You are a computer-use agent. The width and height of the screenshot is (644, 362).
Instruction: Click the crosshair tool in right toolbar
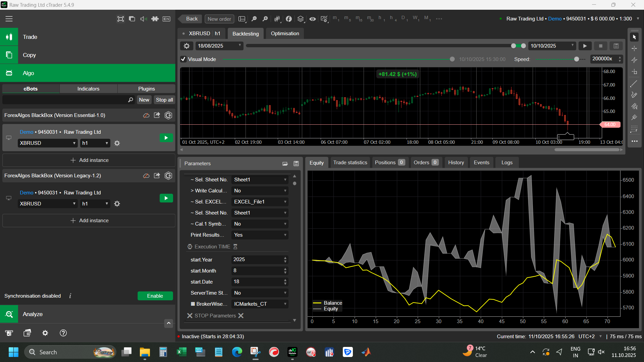(634, 49)
